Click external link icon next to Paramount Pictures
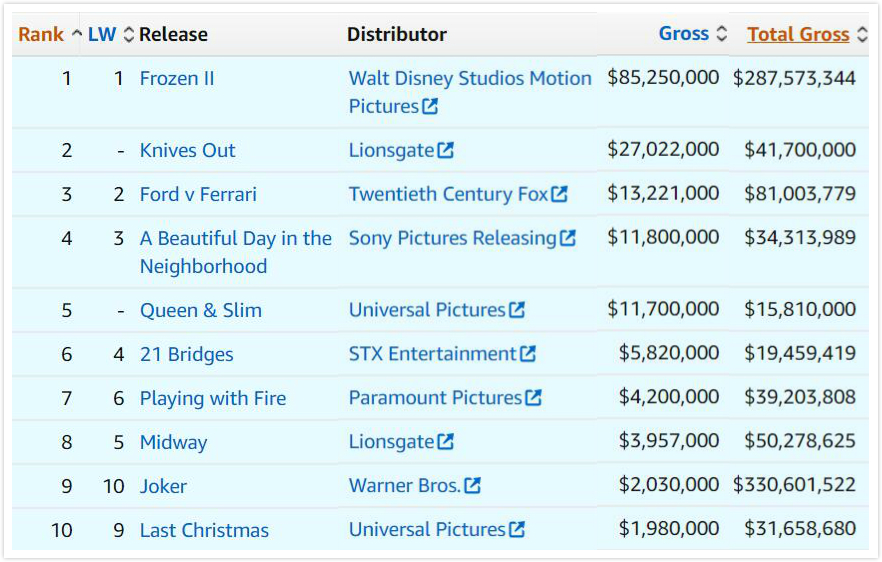 tap(534, 398)
